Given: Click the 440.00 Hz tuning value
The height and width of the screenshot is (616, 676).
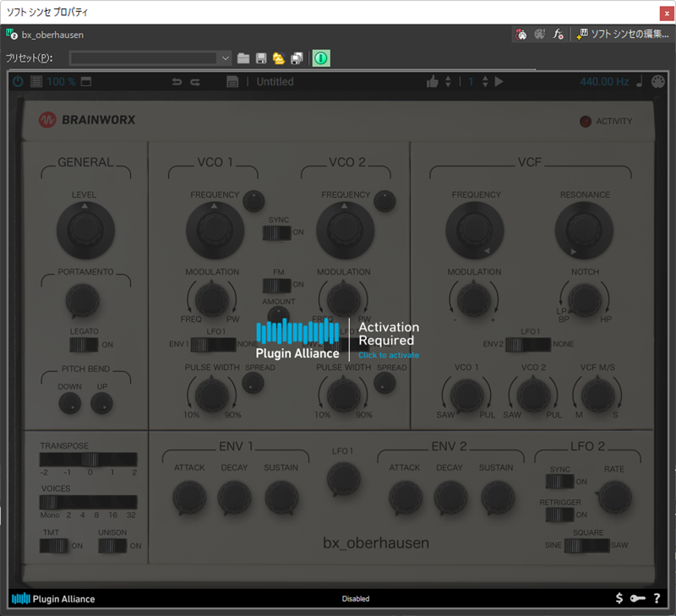Looking at the screenshot, I should point(604,81).
